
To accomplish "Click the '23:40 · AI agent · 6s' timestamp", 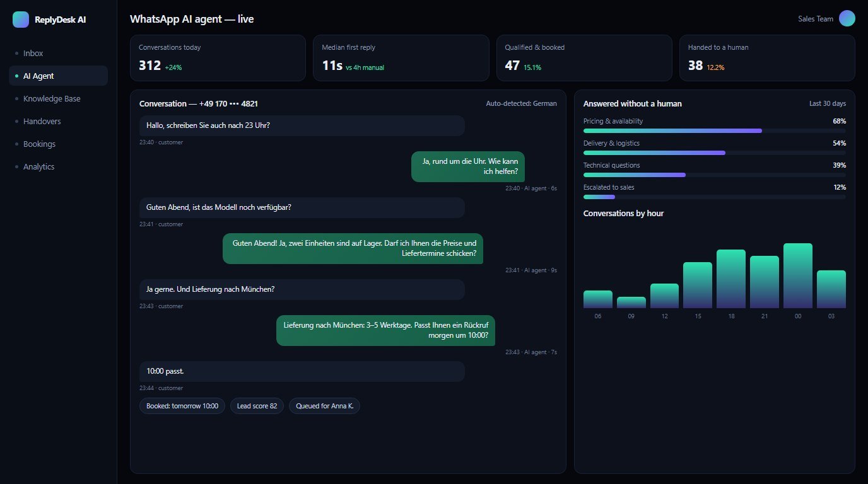I will 531,188.
